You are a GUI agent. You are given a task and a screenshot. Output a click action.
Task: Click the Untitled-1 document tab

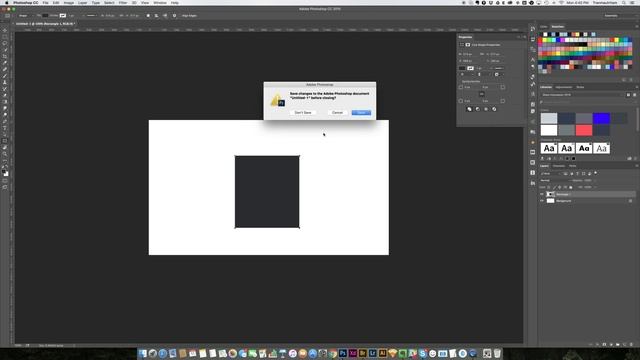point(46,24)
